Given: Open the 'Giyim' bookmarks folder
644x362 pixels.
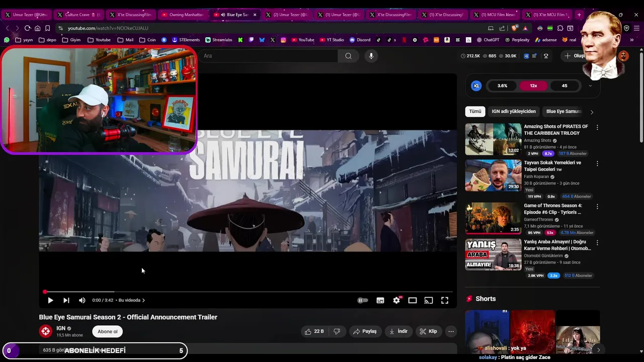Looking at the screenshot, I should tap(71, 40).
